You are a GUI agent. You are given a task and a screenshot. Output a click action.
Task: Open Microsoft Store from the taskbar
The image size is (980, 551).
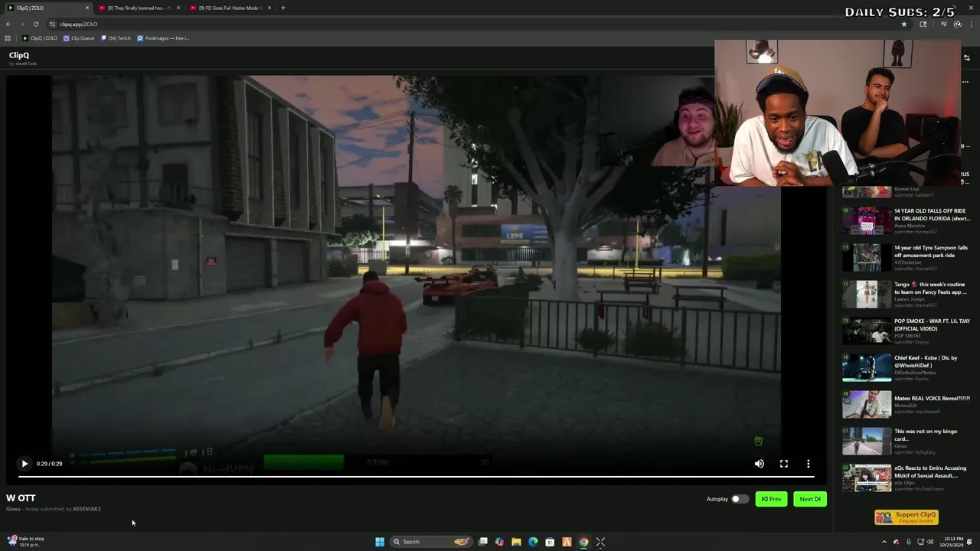pyautogui.click(x=550, y=542)
